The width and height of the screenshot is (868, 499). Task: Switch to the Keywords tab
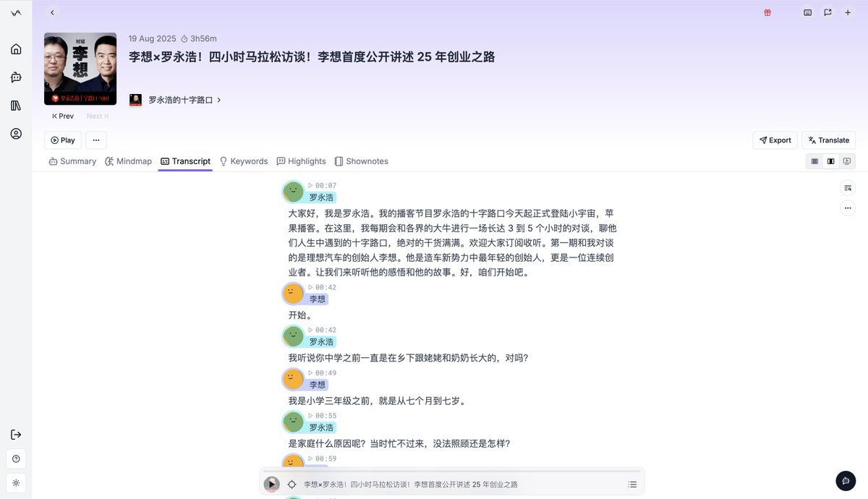(244, 161)
